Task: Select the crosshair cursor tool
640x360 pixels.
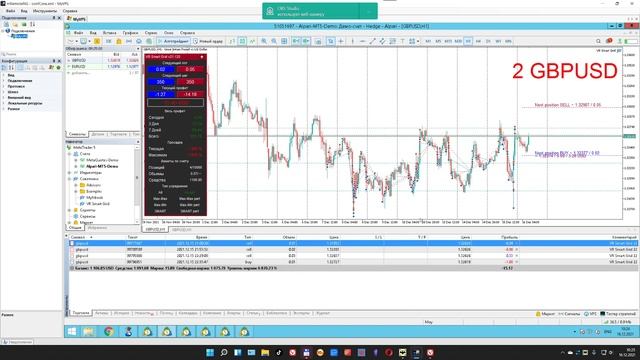Action: 341,41
